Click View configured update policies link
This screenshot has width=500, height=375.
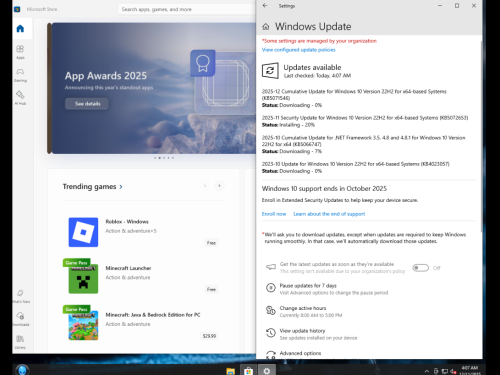click(298, 50)
